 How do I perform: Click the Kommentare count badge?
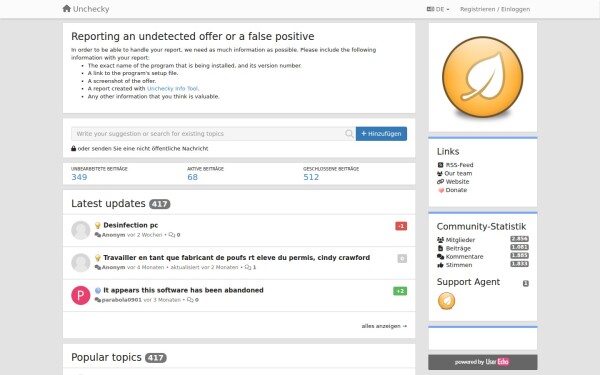[x=519, y=256]
